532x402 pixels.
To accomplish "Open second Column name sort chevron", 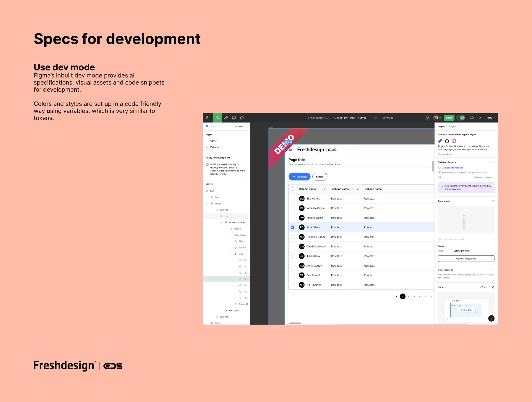I will pyautogui.click(x=357, y=189).
